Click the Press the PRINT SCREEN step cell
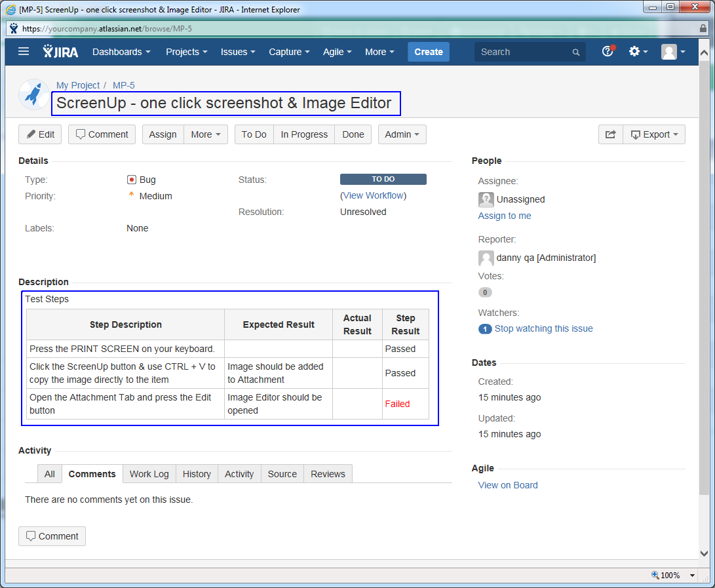This screenshot has width=715, height=588. pyautogui.click(x=125, y=349)
